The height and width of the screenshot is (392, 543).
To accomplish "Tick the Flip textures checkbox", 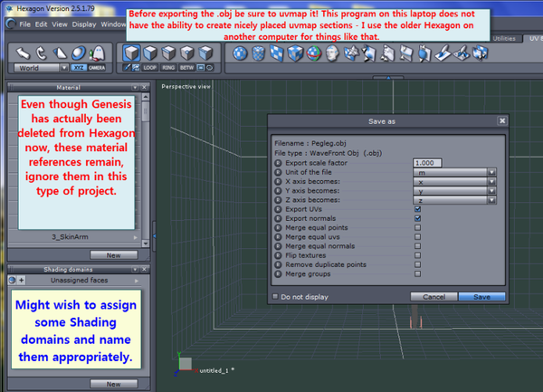I will tap(417, 255).
